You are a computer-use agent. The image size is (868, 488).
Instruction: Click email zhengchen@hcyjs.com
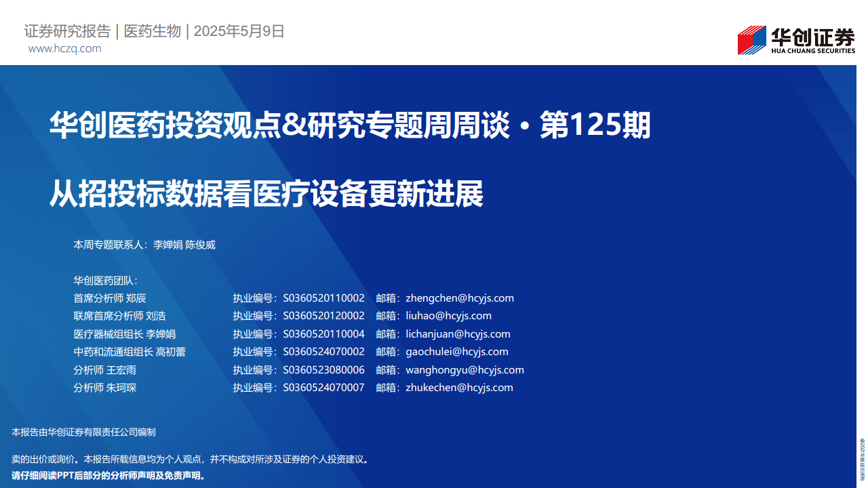tap(460, 298)
